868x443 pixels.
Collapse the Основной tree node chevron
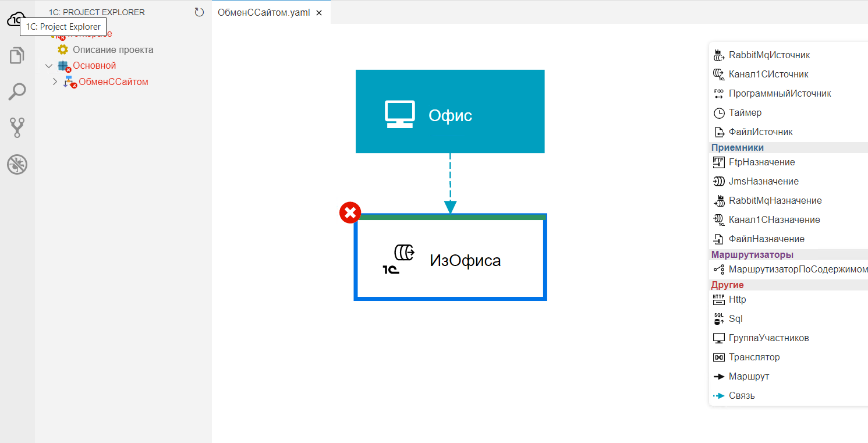(49, 66)
